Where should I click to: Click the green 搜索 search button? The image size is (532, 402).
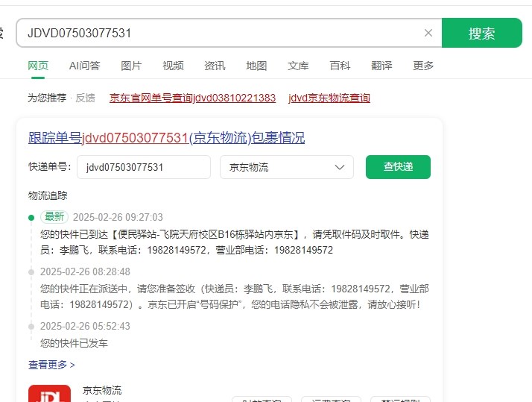pyautogui.click(x=482, y=33)
